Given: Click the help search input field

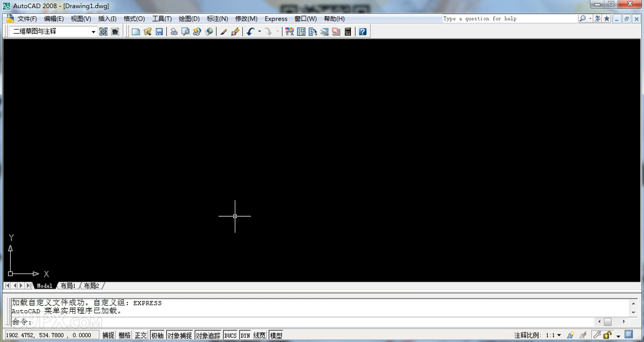Looking at the screenshot, I should [x=509, y=19].
